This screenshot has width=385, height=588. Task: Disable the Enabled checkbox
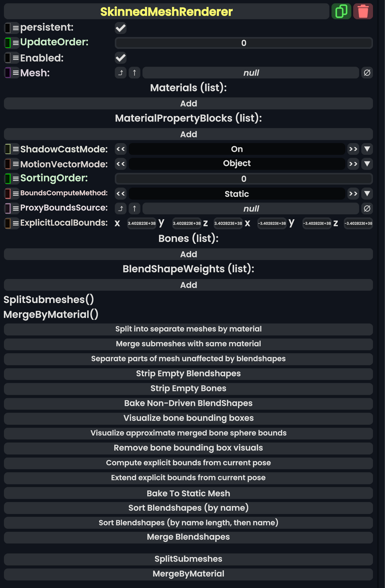pyautogui.click(x=120, y=58)
